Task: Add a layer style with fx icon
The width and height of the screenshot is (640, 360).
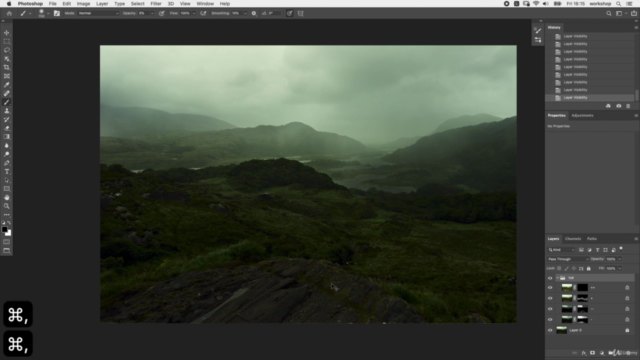Action: click(x=584, y=353)
